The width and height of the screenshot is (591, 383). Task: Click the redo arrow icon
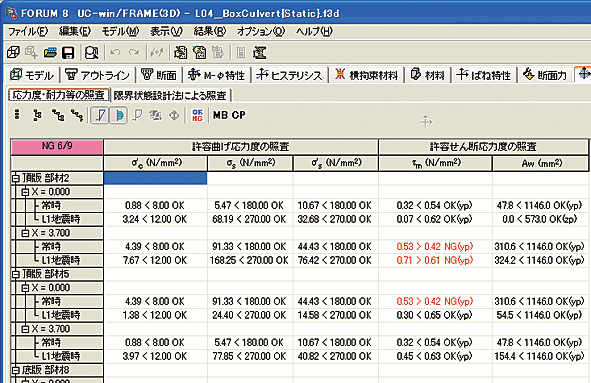click(x=134, y=52)
